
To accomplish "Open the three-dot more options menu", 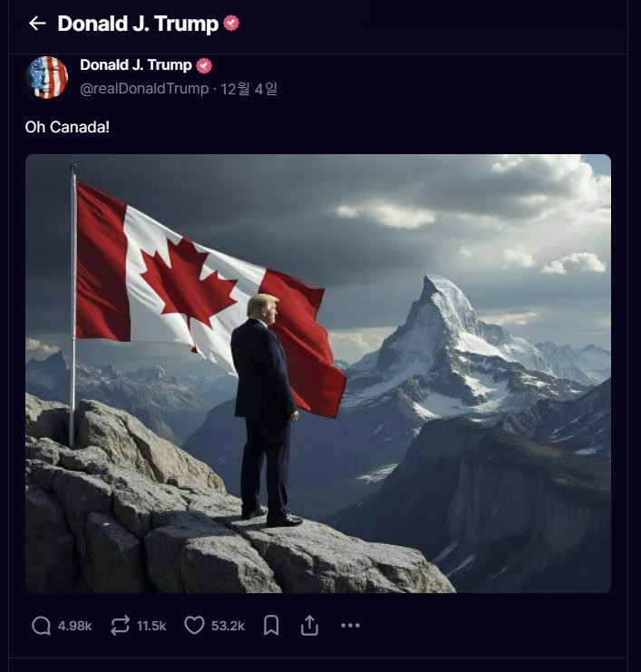I will point(350,626).
